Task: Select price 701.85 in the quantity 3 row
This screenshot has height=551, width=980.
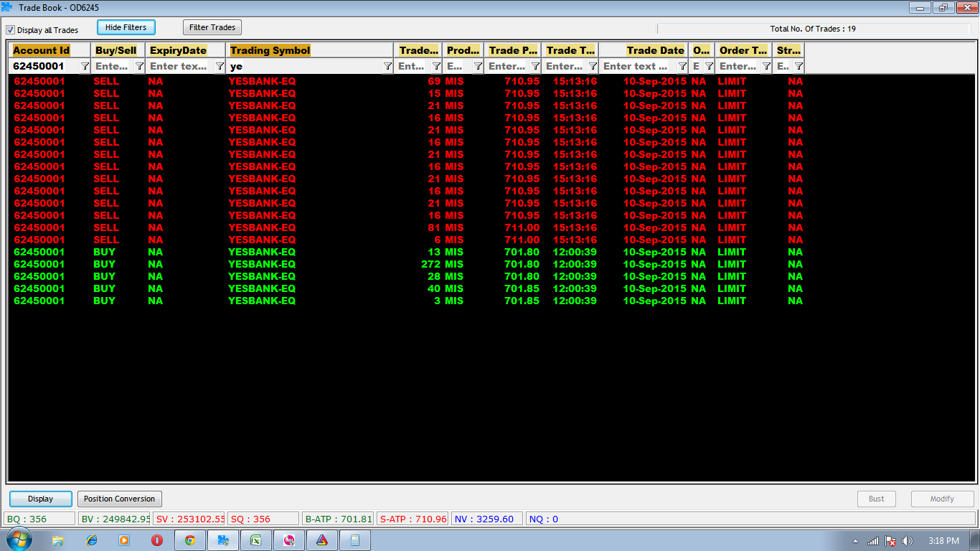Action: [522, 301]
